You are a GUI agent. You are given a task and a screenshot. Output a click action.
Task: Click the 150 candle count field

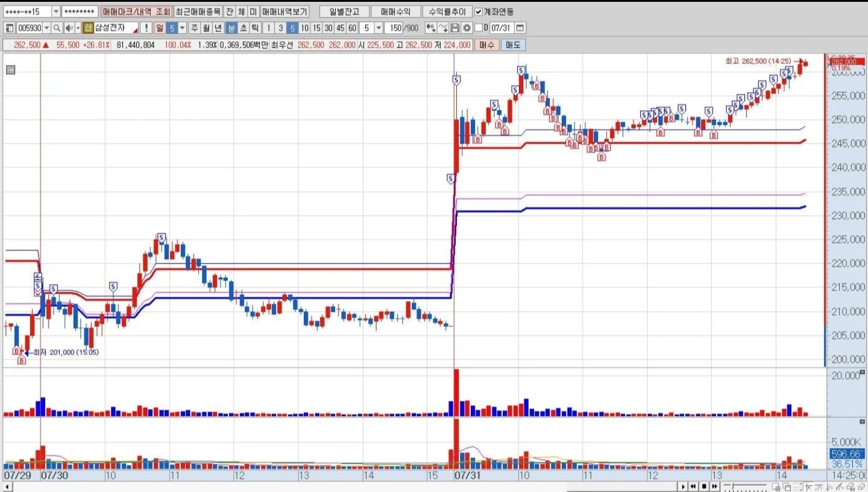click(x=395, y=28)
